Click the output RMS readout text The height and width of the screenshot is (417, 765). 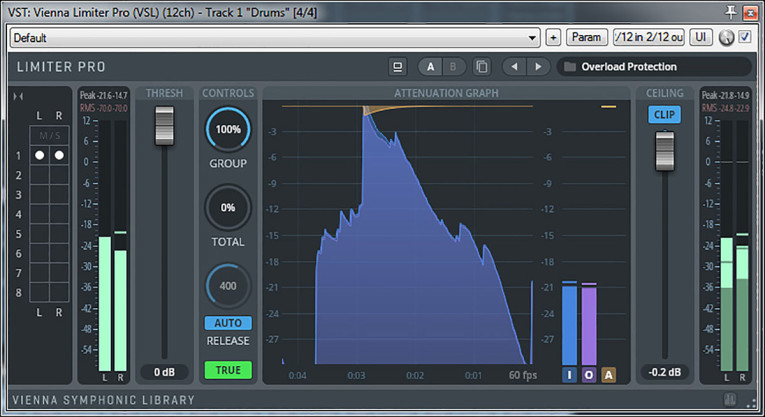(725, 108)
